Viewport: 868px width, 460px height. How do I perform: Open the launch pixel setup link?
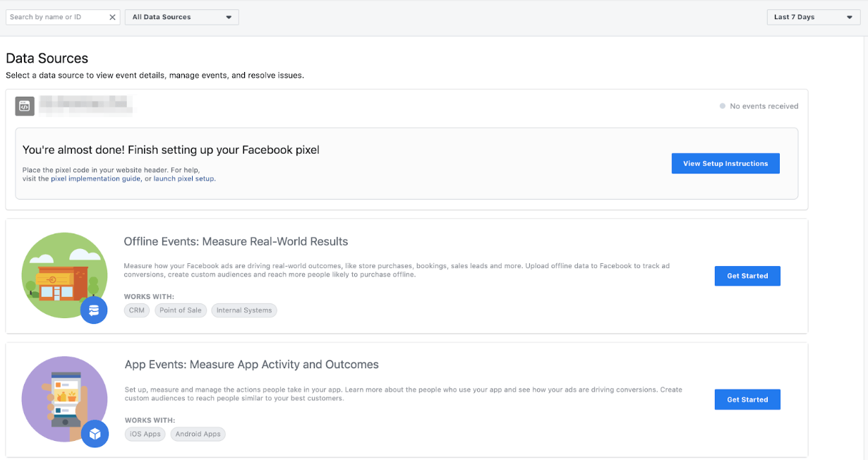tap(184, 178)
